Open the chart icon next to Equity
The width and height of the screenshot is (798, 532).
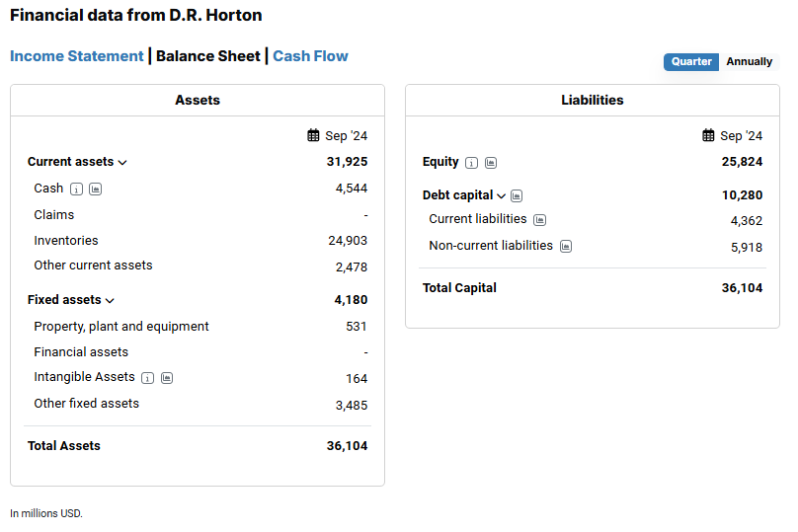point(491,163)
